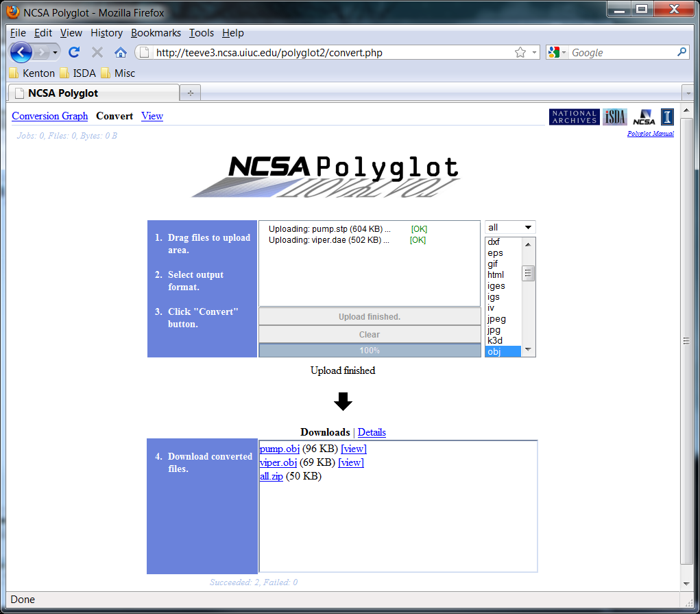Screen dimensions: 700x614
Task: Open the back/forward history dropdown arrow
Action: pos(55,53)
